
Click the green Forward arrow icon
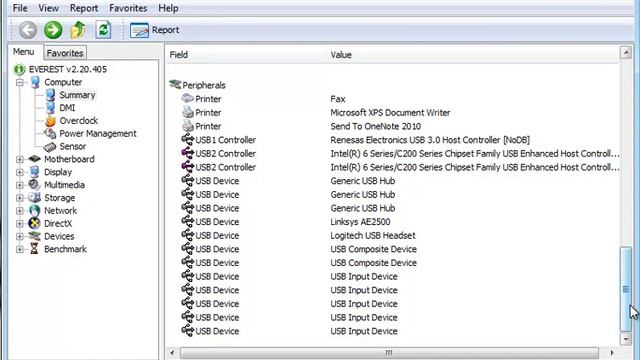pos(53,30)
